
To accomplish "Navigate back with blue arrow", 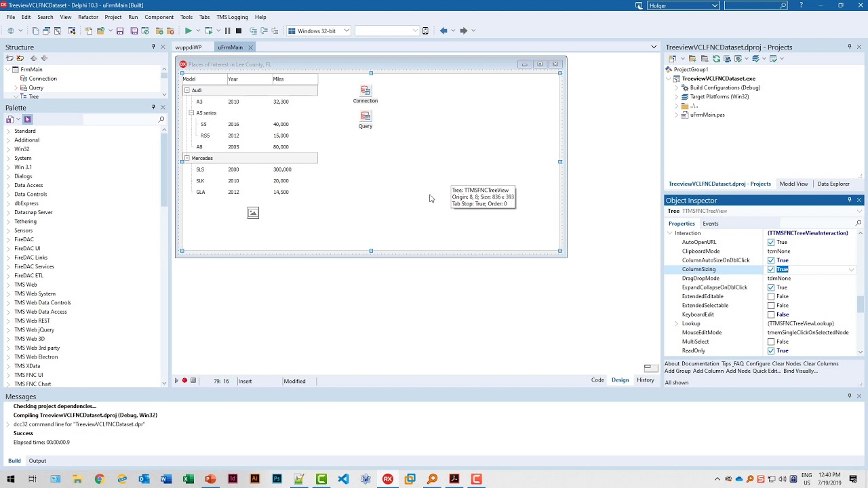I will point(443,30).
